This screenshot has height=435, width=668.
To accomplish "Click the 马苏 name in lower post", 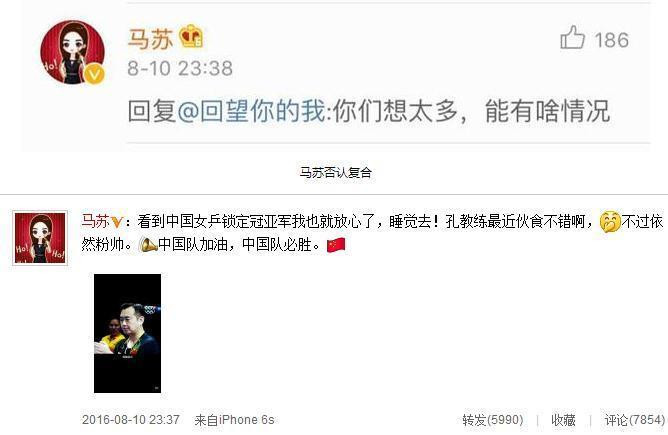I will 95,222.
